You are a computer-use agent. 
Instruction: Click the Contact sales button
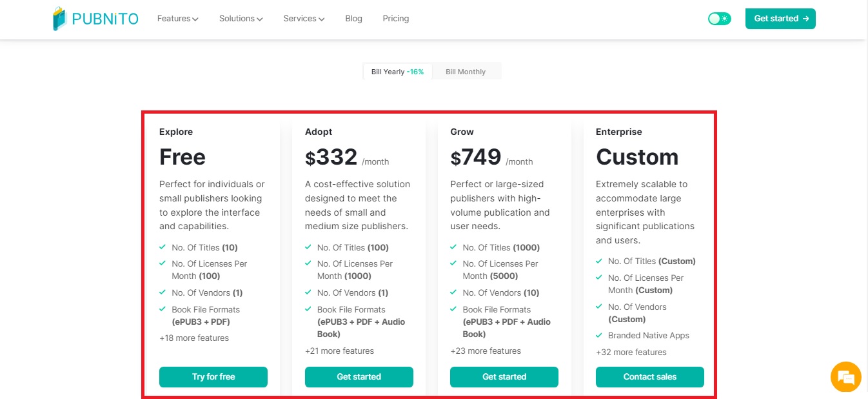(x=649, y=376)
